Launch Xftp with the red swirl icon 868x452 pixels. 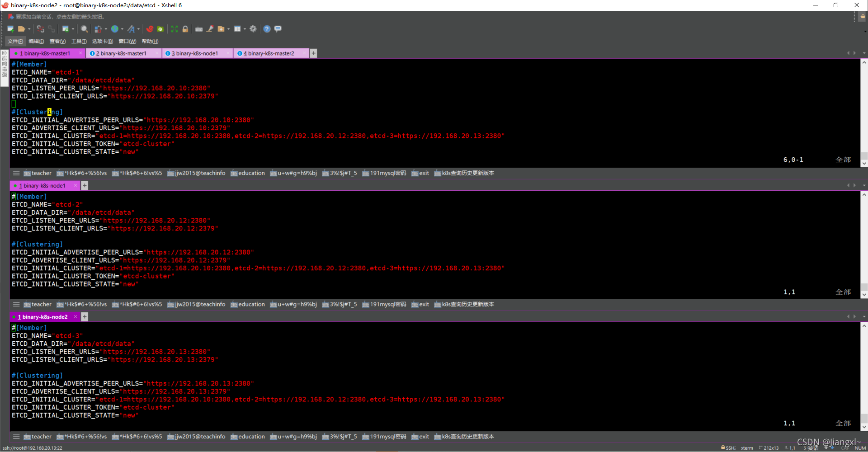150,29
